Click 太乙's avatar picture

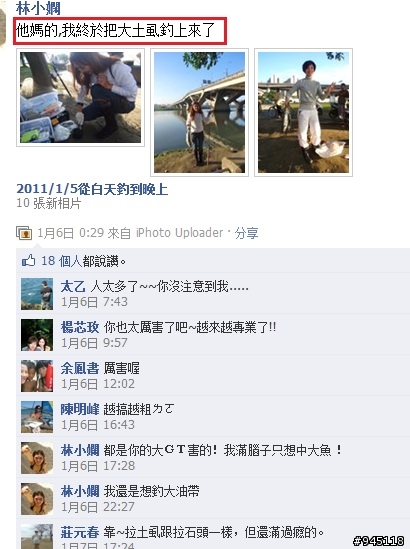click(37, 294)
